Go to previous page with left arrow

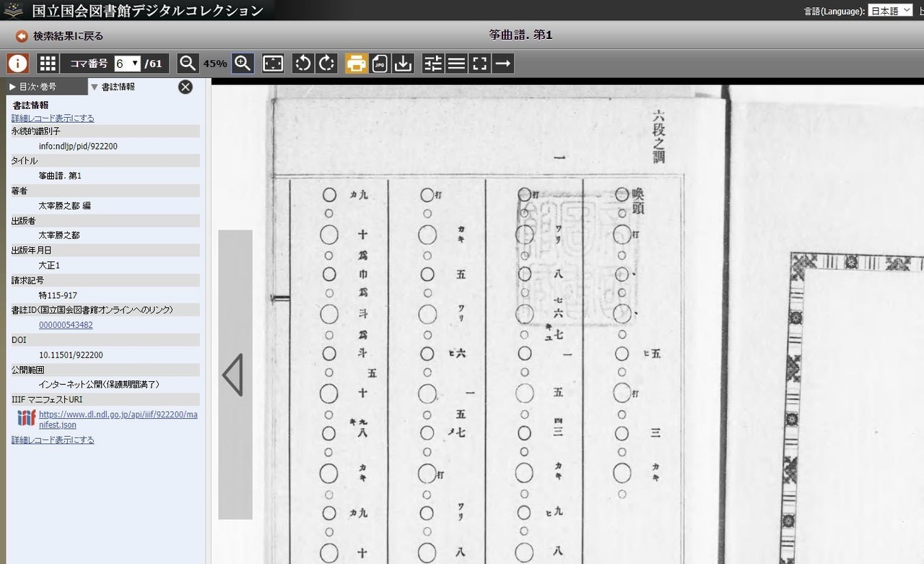[x=235, y=374]
